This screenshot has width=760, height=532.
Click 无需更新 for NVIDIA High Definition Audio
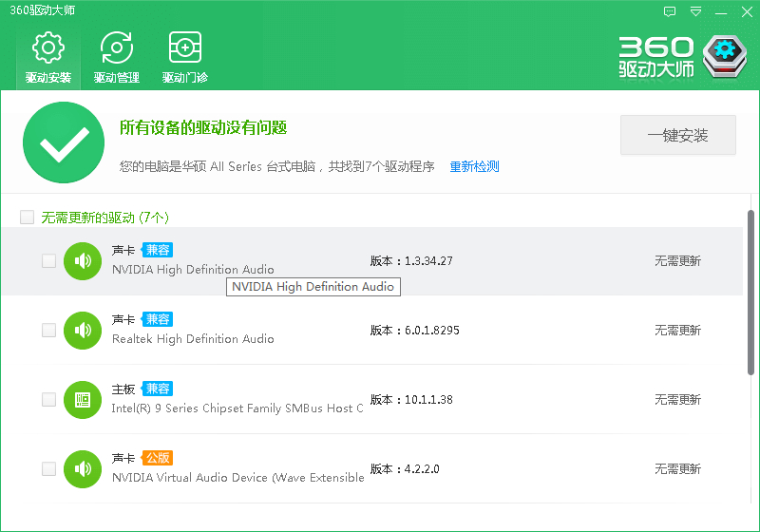coord(677,261)
